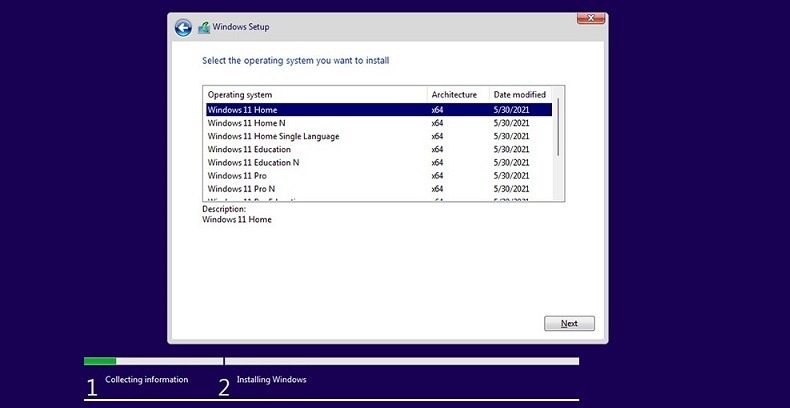Select Windows 11 Pro

(379, 175)
